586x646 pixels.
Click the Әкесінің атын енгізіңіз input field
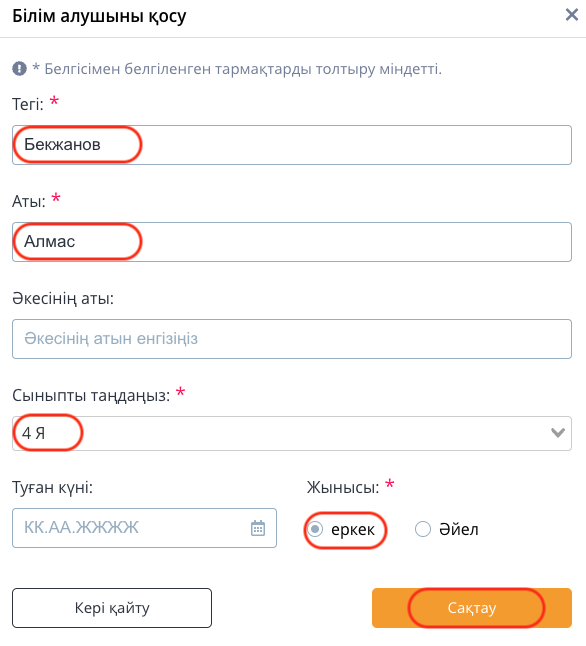pos(292,339)
